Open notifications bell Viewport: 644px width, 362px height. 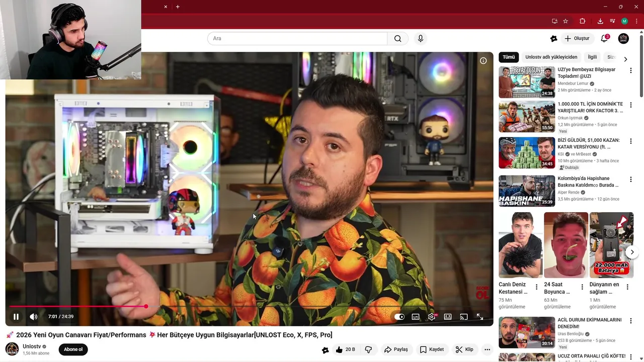pos(605,39)
